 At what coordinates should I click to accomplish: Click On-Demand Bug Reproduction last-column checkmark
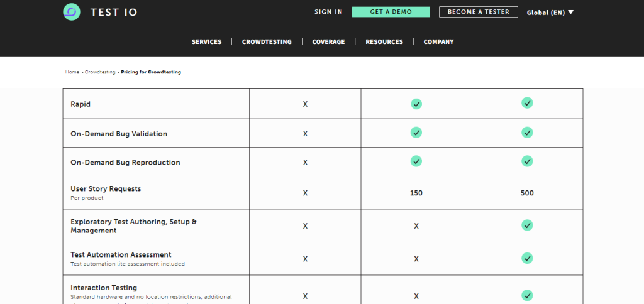[x=528, y=161]
